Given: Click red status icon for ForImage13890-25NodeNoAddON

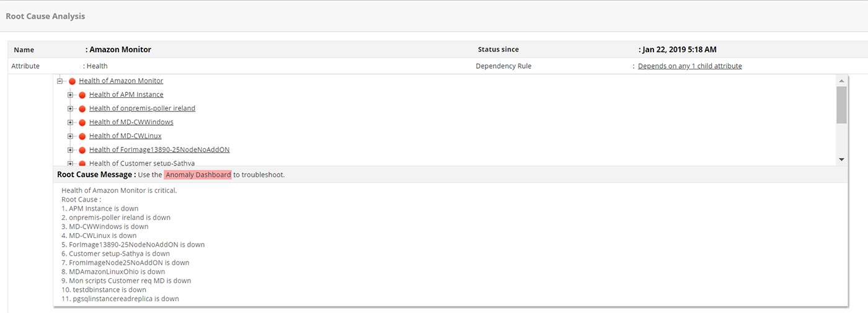Looking at the screenshot, I should click(x=82, y=150).
